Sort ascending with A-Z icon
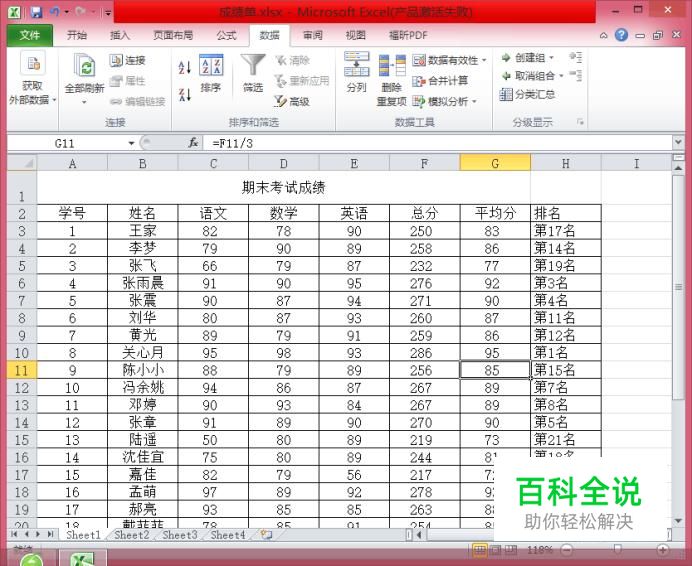The height and width of the screenshot is (566, 692). click(x=184, y=67)
